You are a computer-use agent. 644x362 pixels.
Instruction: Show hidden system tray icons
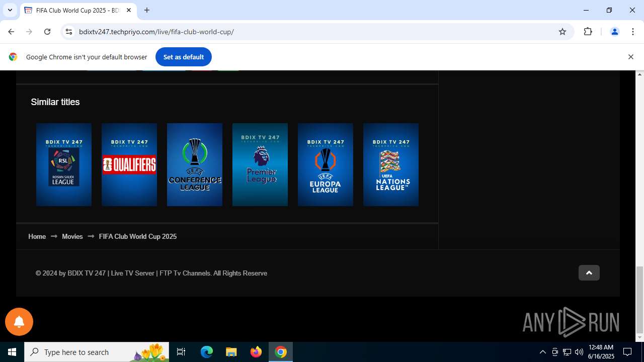(x=542, y=352)
